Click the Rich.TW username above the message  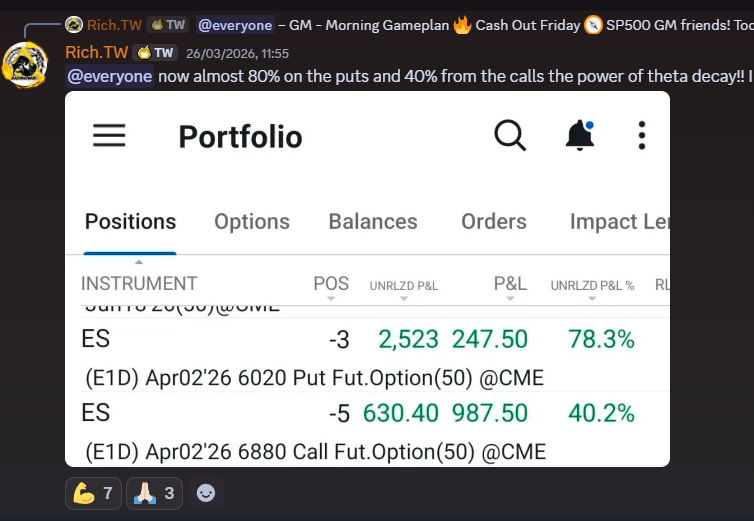tap(96, 53)
